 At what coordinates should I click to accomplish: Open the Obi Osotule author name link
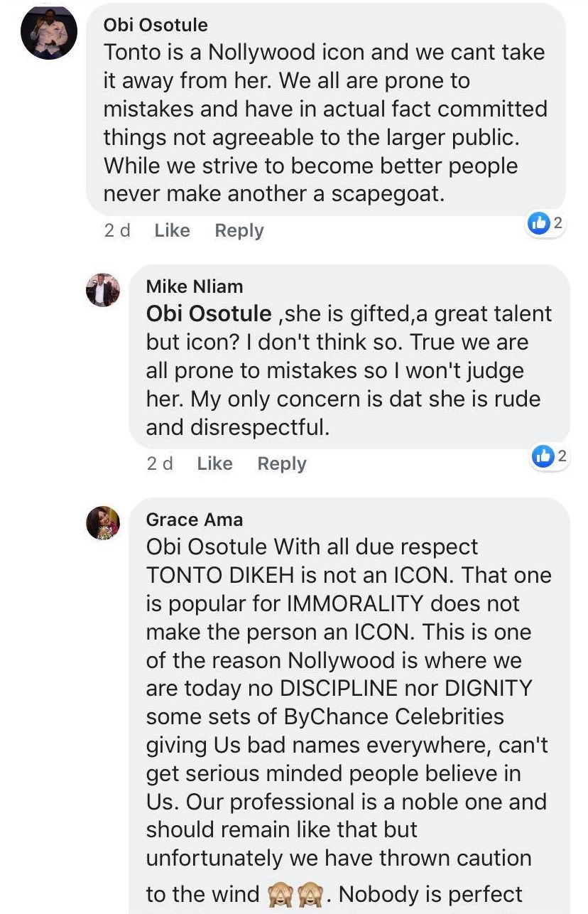pyautogui.click(x=156, y=25)
